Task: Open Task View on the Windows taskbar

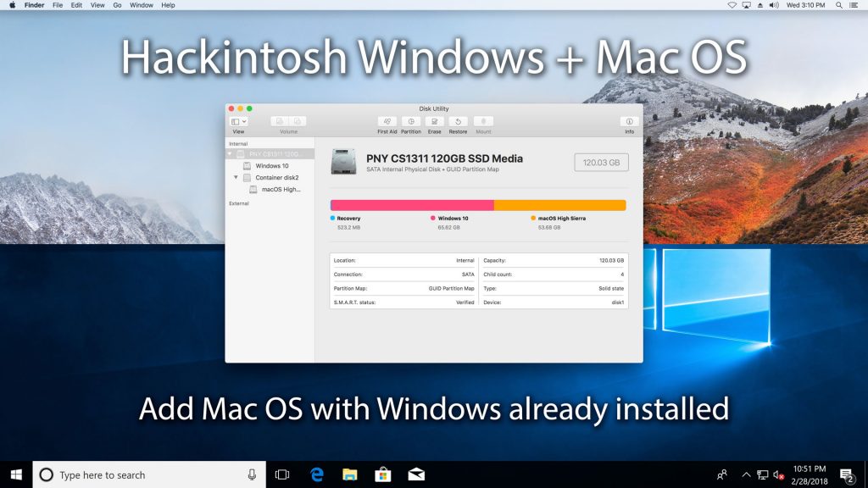Action: tap(282, 474)
